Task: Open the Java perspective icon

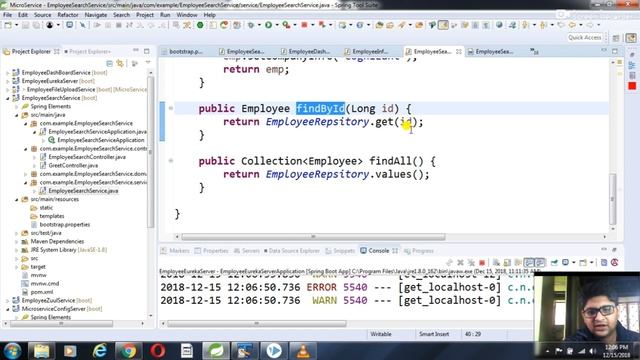Action: coord(631,38)
